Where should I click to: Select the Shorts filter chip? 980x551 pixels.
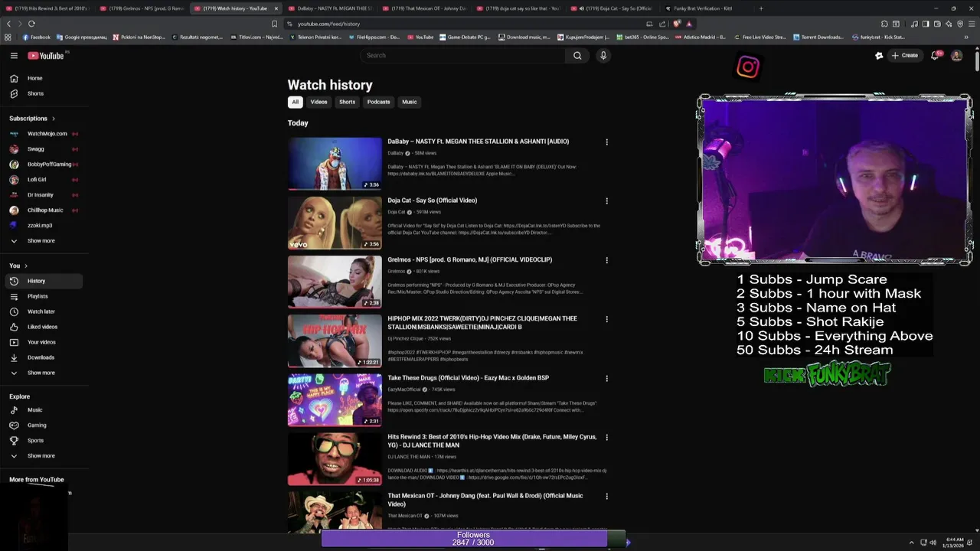347,102
